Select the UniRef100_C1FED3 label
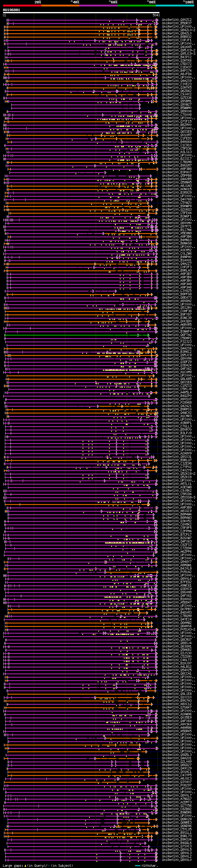Viewport: 197px width, 868px height. point(177,139)
